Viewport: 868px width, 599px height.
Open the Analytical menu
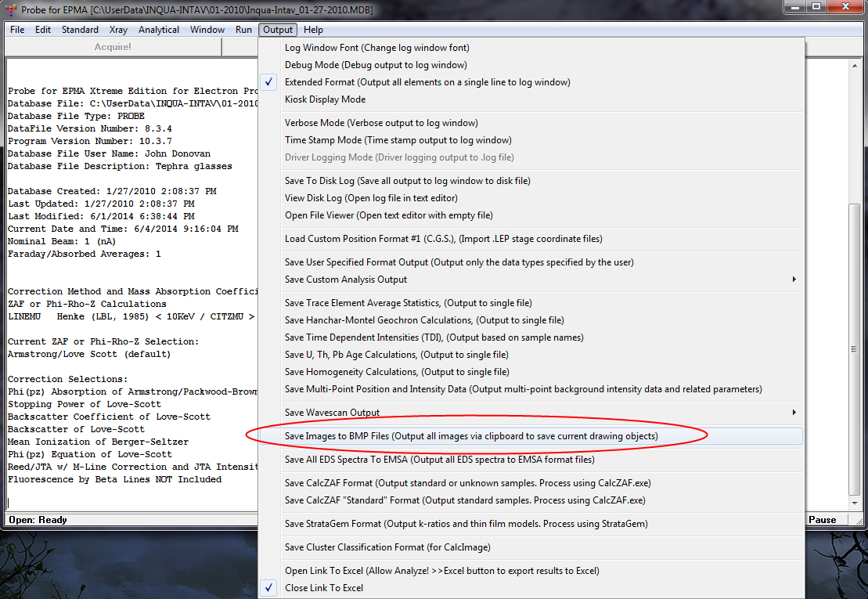159,30
